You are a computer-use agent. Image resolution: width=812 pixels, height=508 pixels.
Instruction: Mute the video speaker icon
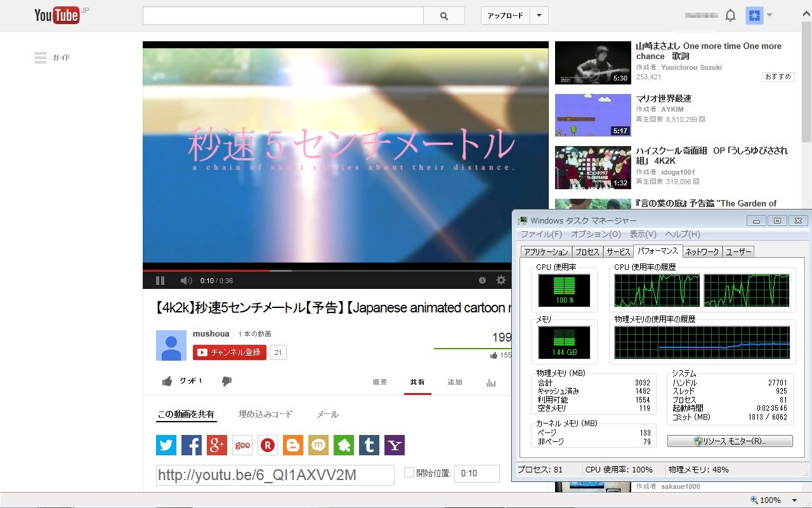tap(186, 280)
